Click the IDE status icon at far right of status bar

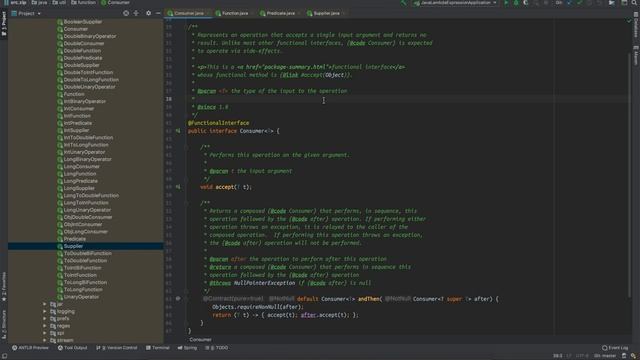pos(633,356)
